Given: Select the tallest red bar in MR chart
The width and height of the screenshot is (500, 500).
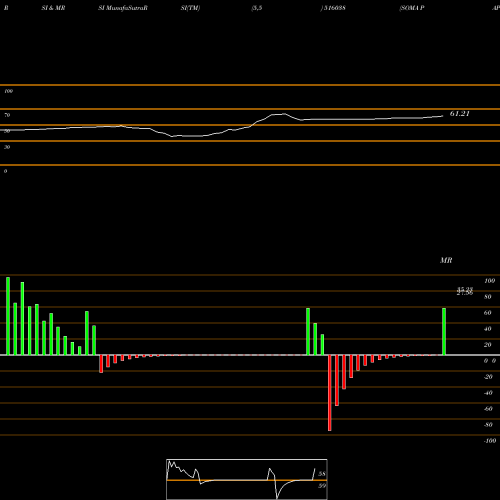Looking at the screenshot, I should point(330,393).
